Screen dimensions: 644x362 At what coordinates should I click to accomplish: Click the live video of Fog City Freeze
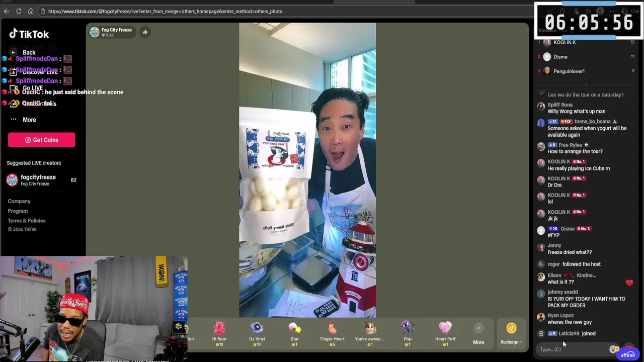(x=307, y=170)
